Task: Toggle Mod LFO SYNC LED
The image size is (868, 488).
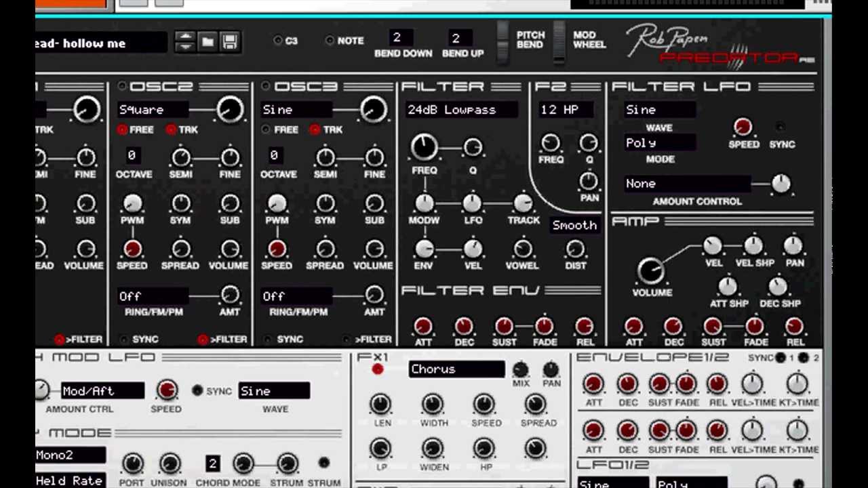Action: pyautogui.click(x=197, y=390)
